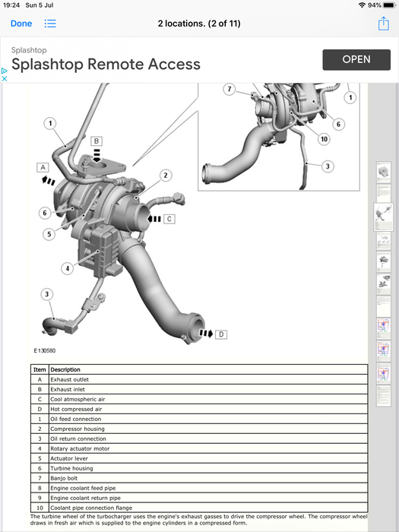
Task: Open the Splashtop Remote Access ad title
Action: click(106, 64)
